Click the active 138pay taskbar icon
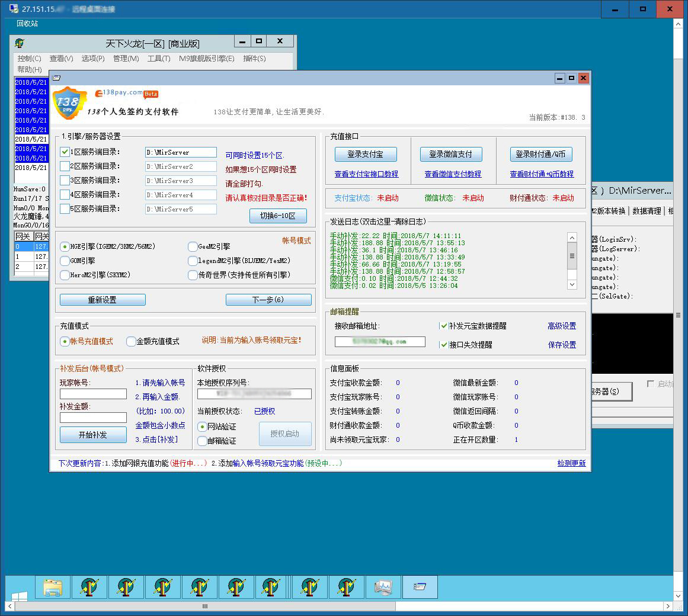This screenshot has width=688, height=616. point(420,587)
